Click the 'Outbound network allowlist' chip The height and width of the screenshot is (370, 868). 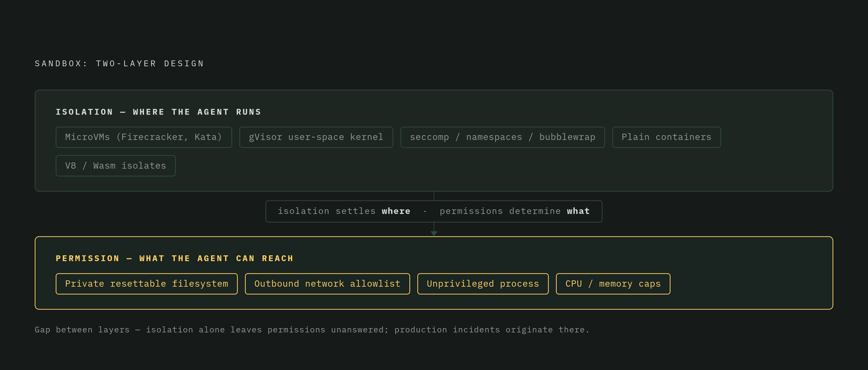(x=327, y=284)
